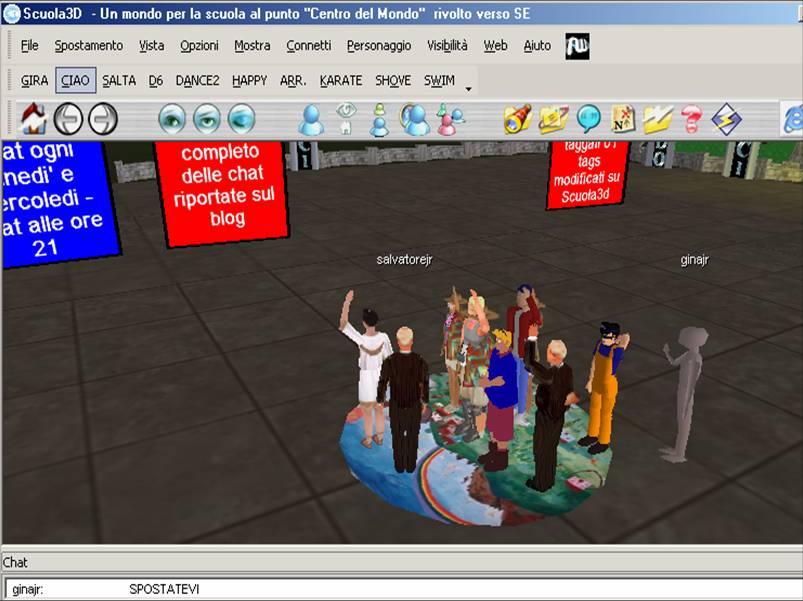Open the File menu
Viewport: 803px width, 601px height.
pos(30,46)
